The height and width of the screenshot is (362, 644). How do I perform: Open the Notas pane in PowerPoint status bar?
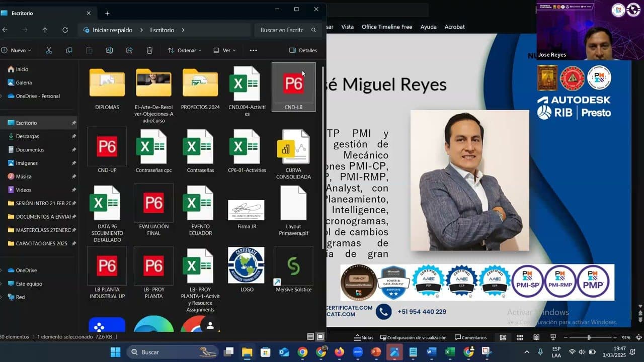tap(364, 337)
